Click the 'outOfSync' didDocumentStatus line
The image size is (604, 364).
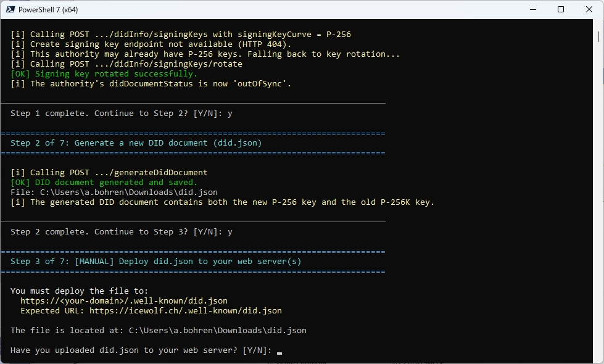(151, 84)
